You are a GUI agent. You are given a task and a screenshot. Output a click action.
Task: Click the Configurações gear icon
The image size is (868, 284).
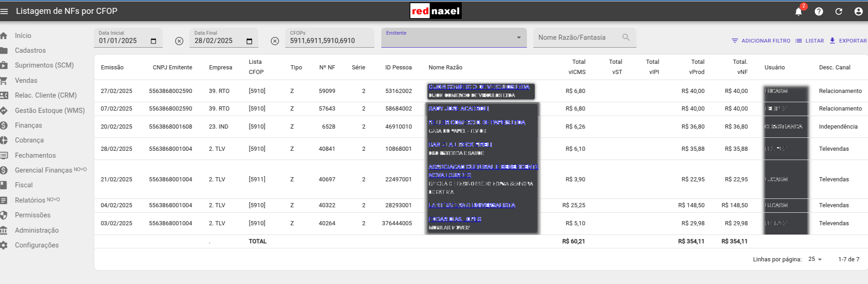pyautogui.click(x=4, y=245)
